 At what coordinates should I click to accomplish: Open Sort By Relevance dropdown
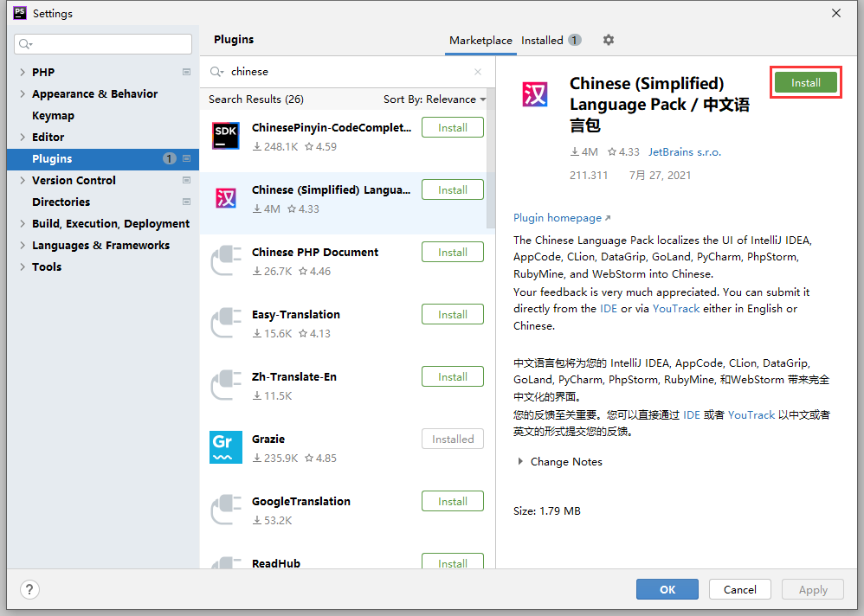coord(435,99)
